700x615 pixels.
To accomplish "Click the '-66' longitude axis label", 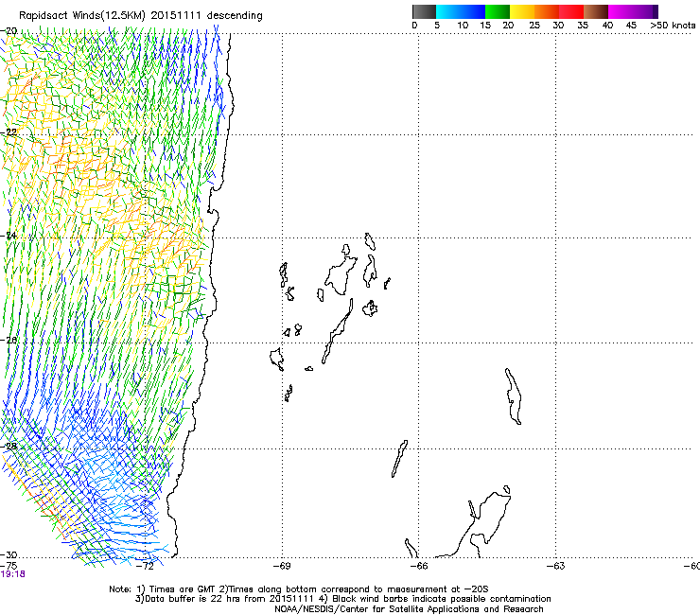I will (x=419, y=566).
